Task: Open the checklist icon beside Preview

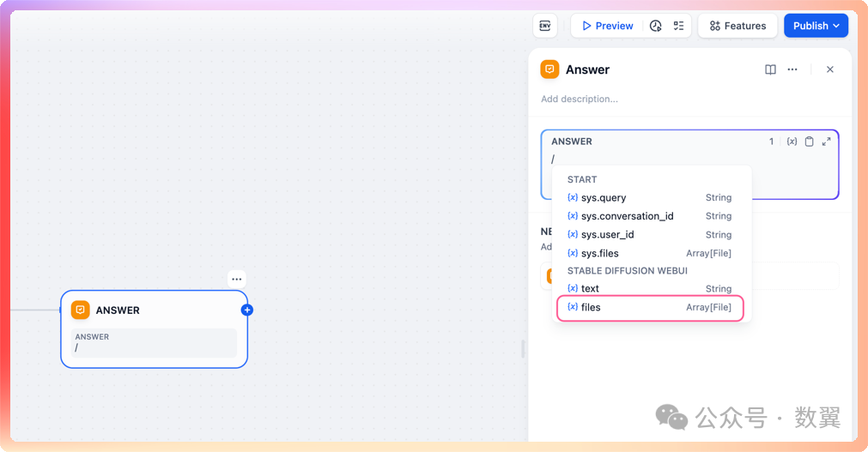Action: [678, 26]
